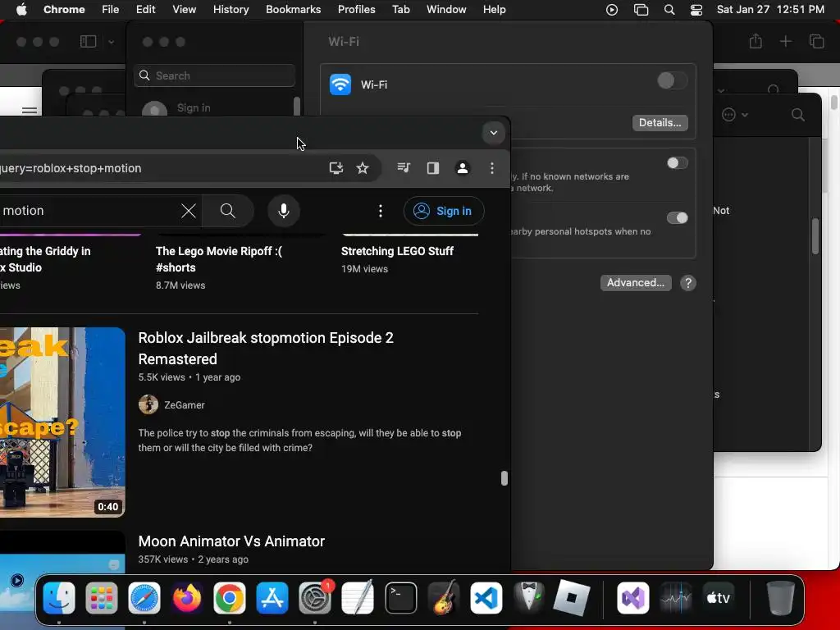Open Spotlight search in menu bar

click(x=669, y=10)
